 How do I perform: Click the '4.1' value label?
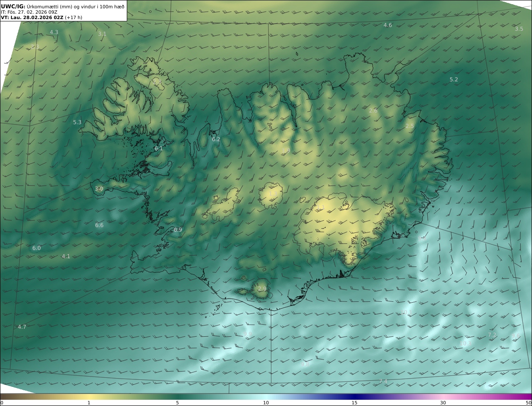pos(66,256)
